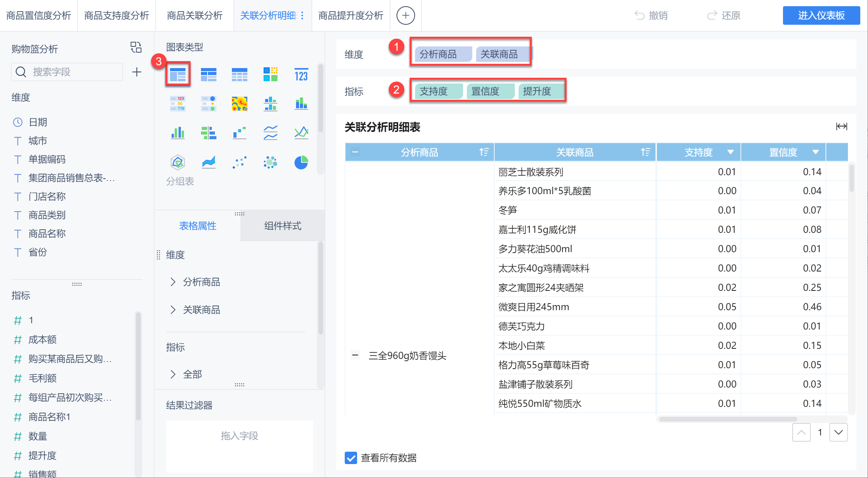Expand the 全部 indicator section
Viewport: 868px width, 478px height.
pos(173,374)
